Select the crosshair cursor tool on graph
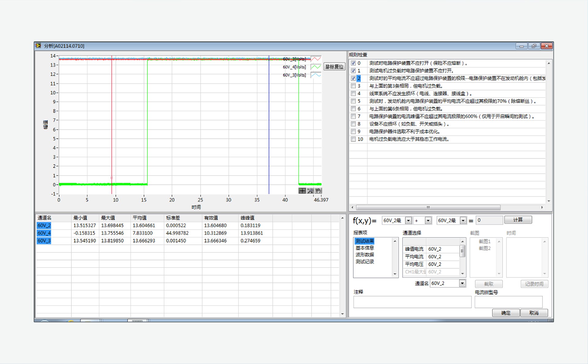This screenshot has height=364, width=588. click(302, 191)
